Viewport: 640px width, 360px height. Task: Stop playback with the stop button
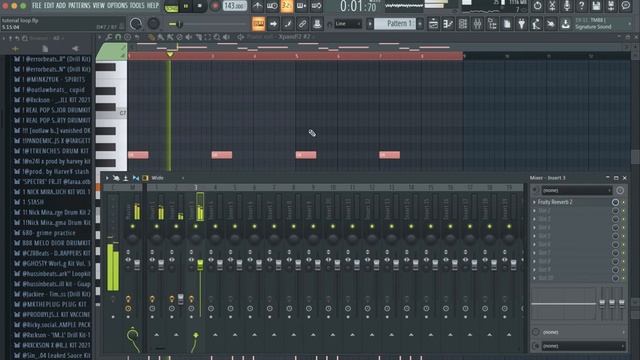tap(200, 6)
